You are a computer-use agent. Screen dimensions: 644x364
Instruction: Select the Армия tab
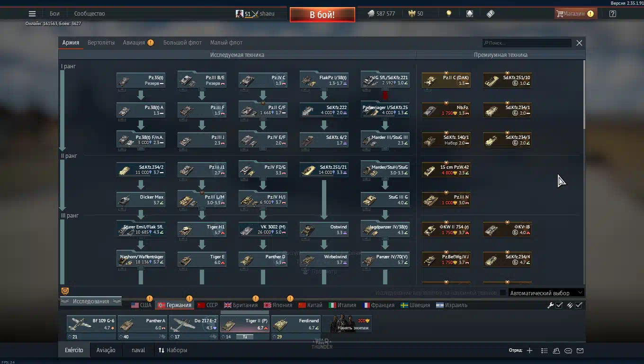[71, 43]
